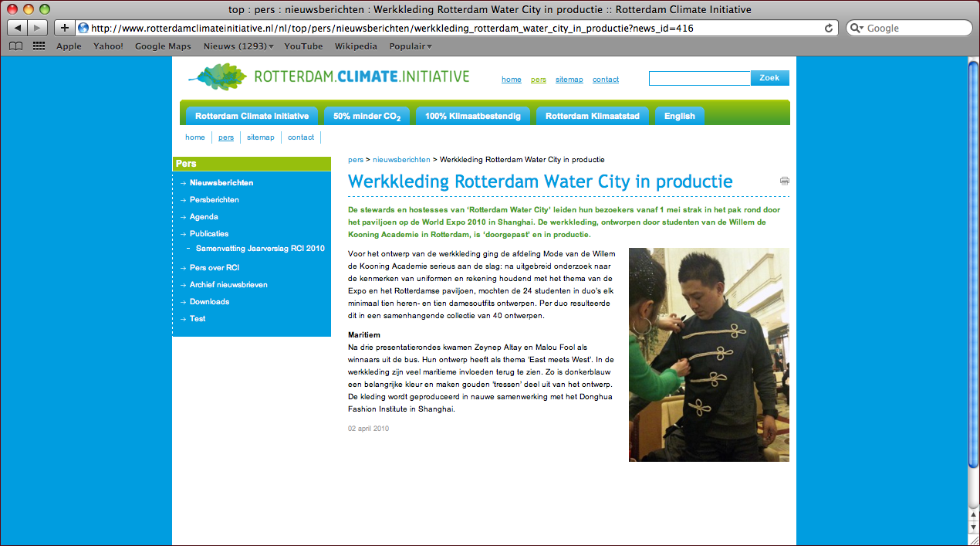Print the article via printer icon
Viewport: 980px width, 546px height.
(x=785, y=181)
